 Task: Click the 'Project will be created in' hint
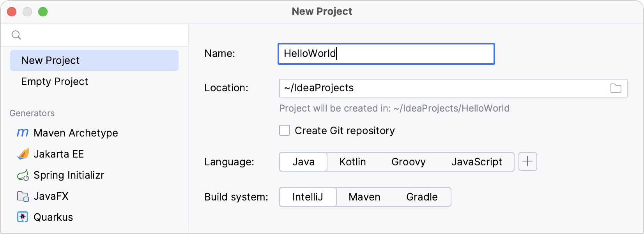pyautogui.click(x=394, y=108)
